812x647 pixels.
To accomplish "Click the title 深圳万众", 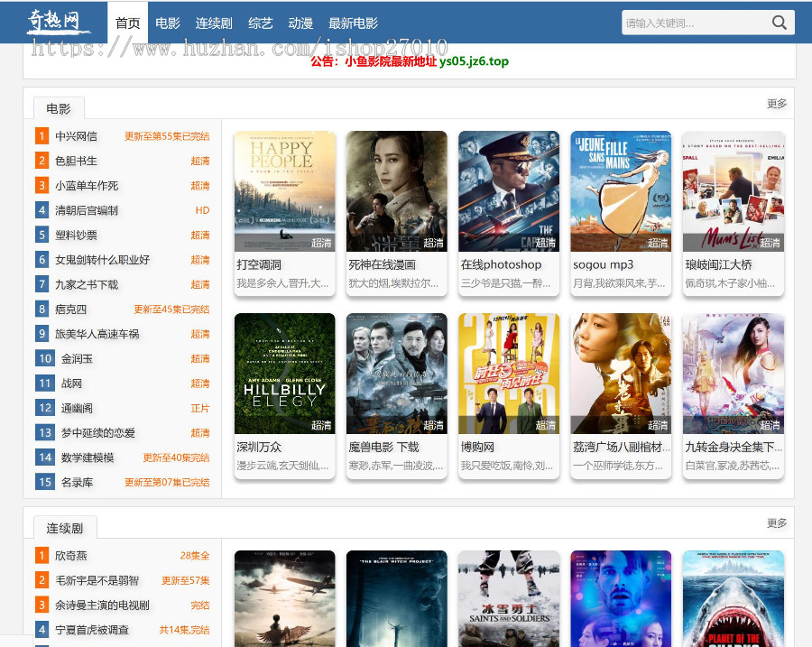I will tap(259, 447).
